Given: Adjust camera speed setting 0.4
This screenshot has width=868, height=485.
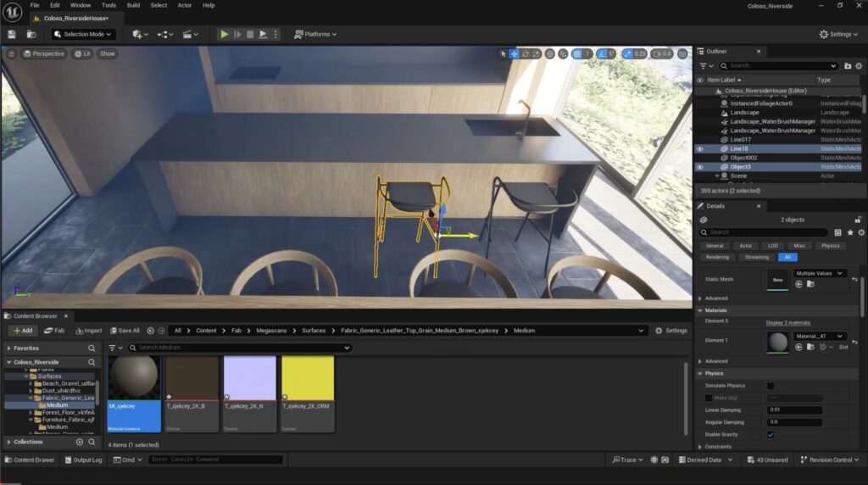Looking at the screenshot, I should (662, 53).
